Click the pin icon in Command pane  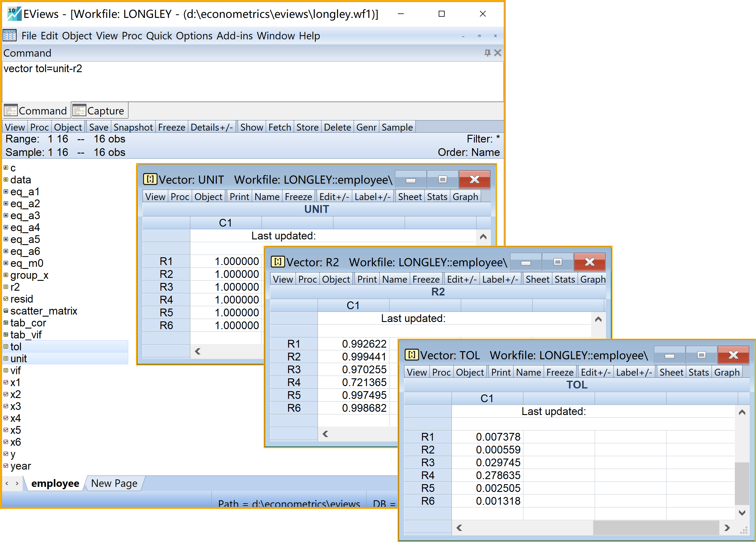point(487,53)
